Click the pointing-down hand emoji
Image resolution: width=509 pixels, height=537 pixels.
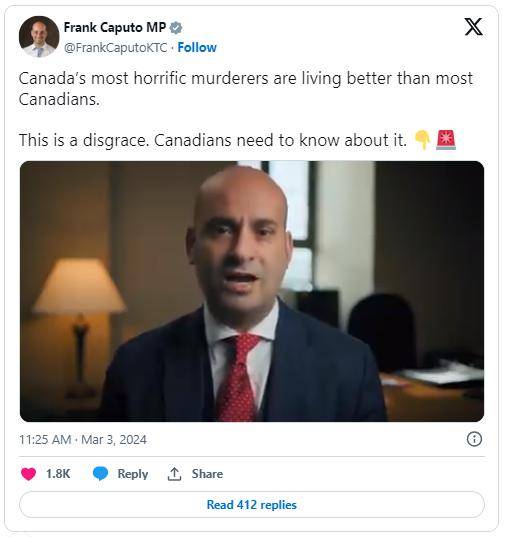(422, 140)
